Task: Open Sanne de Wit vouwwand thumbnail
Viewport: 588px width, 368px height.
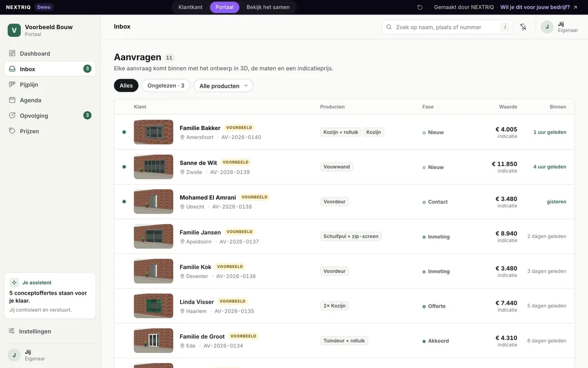Action: (153, 166)
